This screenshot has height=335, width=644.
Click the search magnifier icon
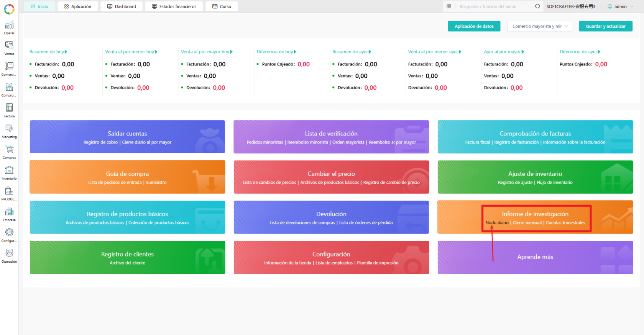(x=537, y=6)
